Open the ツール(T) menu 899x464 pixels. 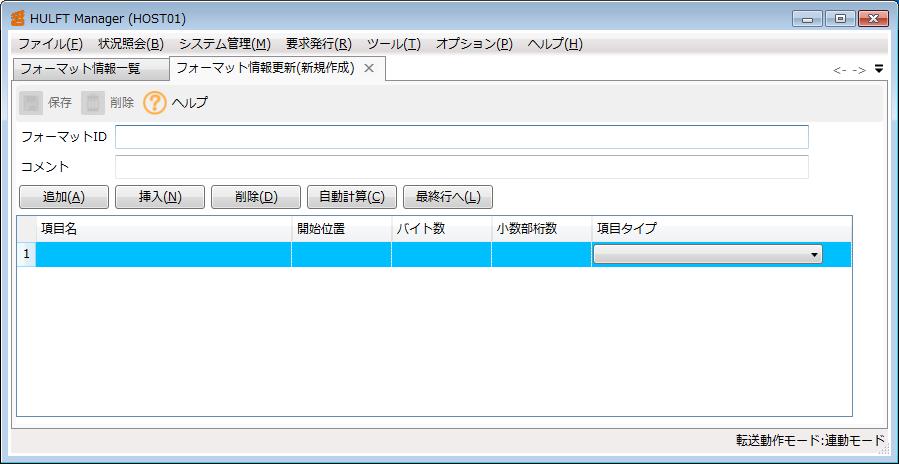click(394, 44)
